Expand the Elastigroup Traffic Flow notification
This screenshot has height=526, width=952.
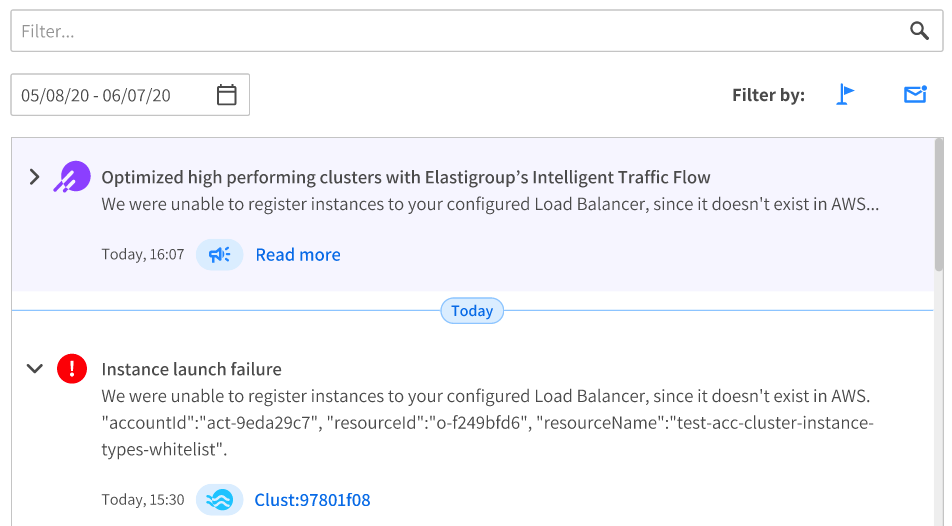(x=34, y=177)
